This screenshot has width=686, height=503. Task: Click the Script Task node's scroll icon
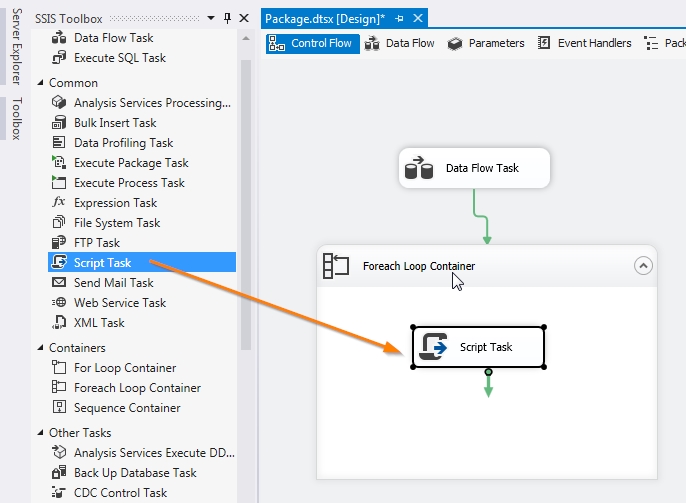pyautogui.click(x=434, y=347)
